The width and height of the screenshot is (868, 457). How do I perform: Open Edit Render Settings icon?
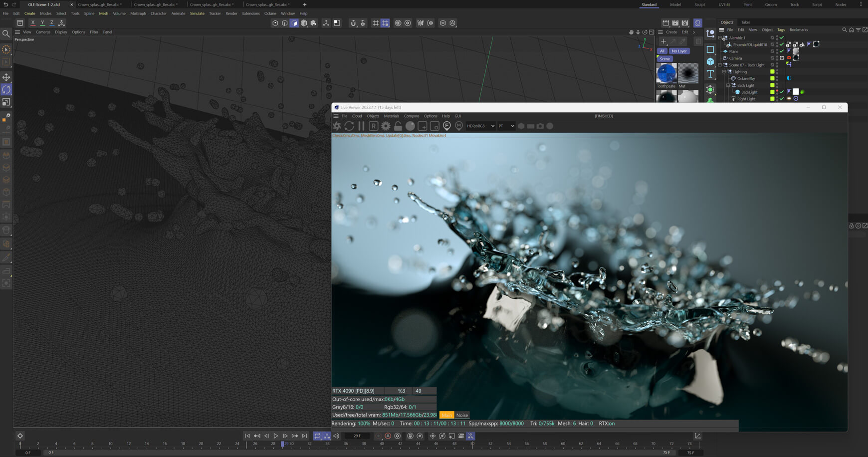coord(685,23)
